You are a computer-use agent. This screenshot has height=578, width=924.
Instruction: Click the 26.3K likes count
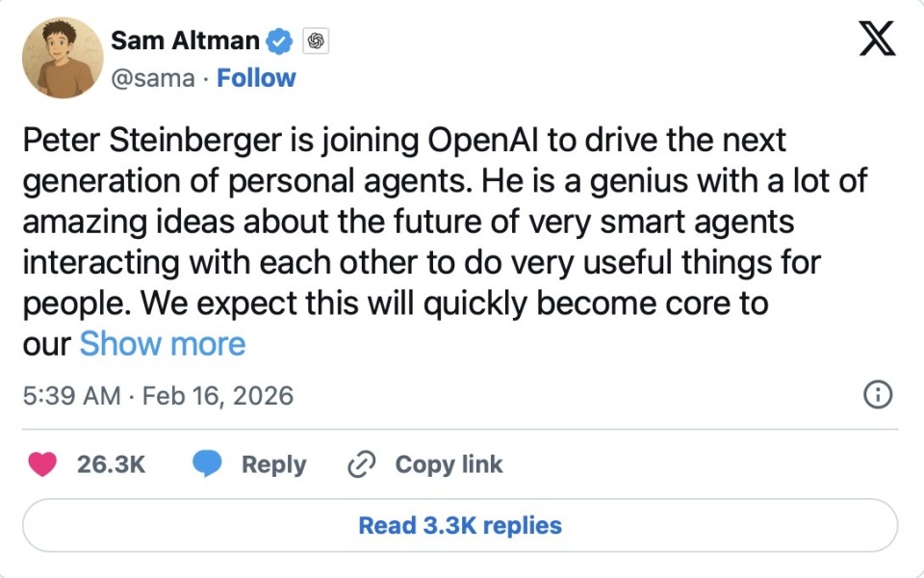[111, 464]
